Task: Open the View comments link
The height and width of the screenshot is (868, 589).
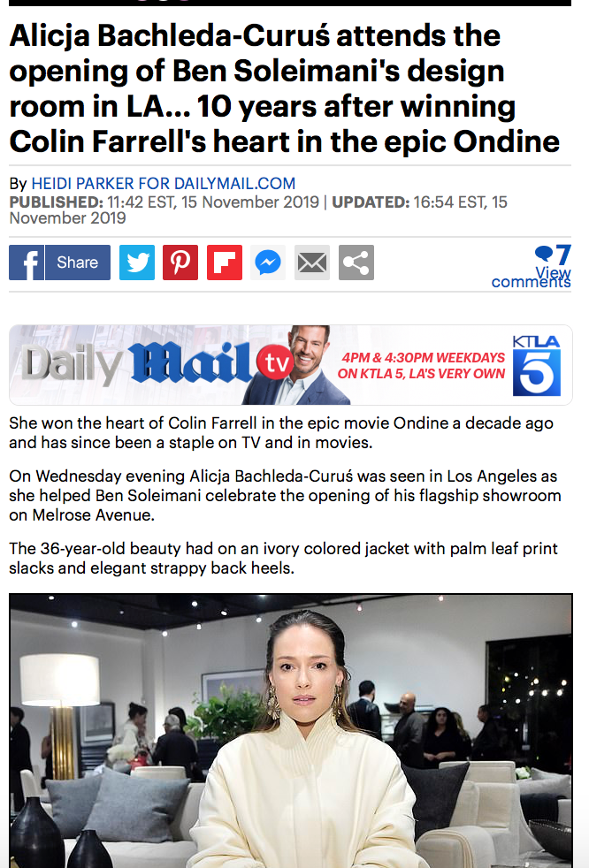Action: 532,278
